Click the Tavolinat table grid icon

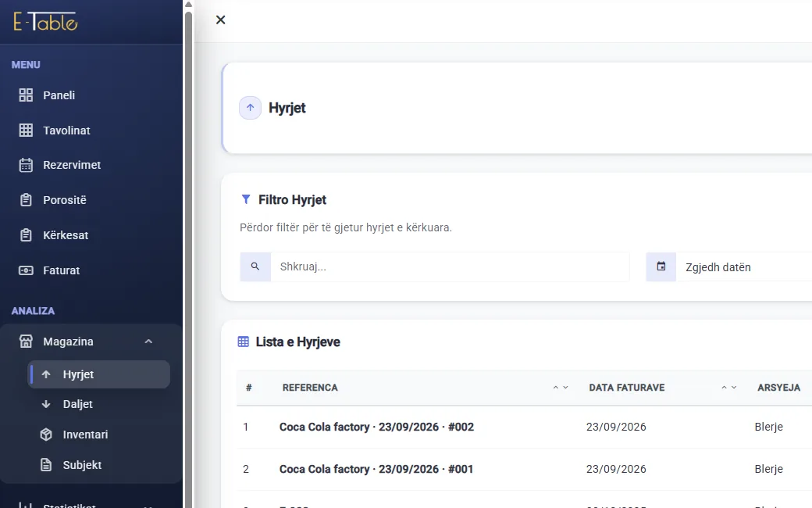pyautogui.click(x=26, y=130)
